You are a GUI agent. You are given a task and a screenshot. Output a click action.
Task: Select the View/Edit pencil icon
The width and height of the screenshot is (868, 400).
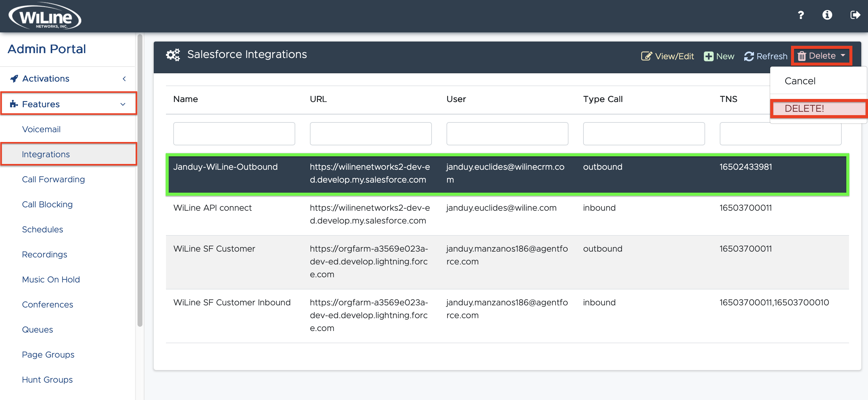coord(647,56)
